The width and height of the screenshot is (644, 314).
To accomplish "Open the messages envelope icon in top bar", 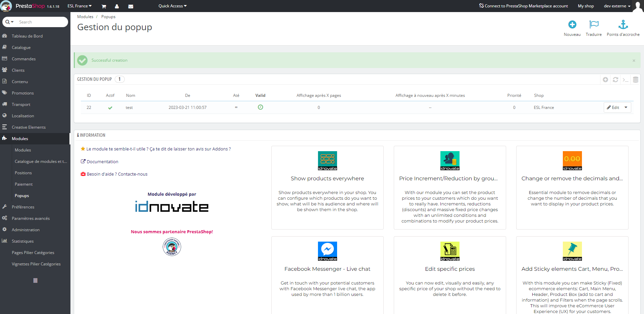I will [131, 6].
